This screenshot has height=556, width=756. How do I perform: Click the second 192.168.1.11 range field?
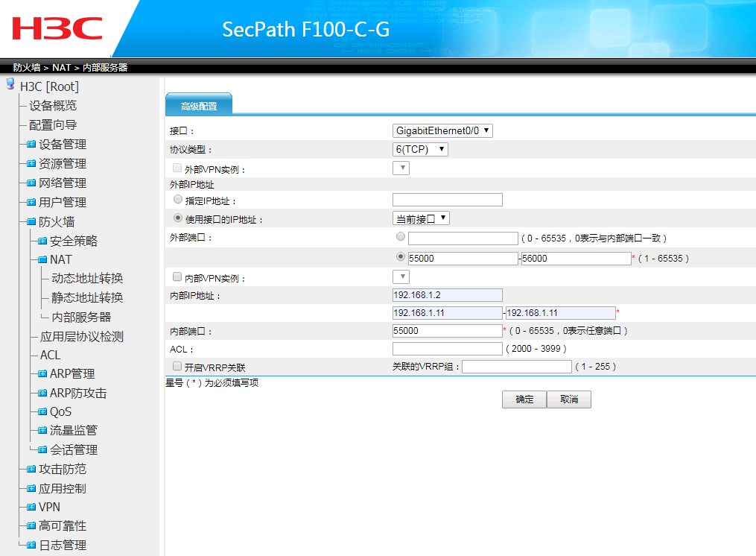[561, 313]
